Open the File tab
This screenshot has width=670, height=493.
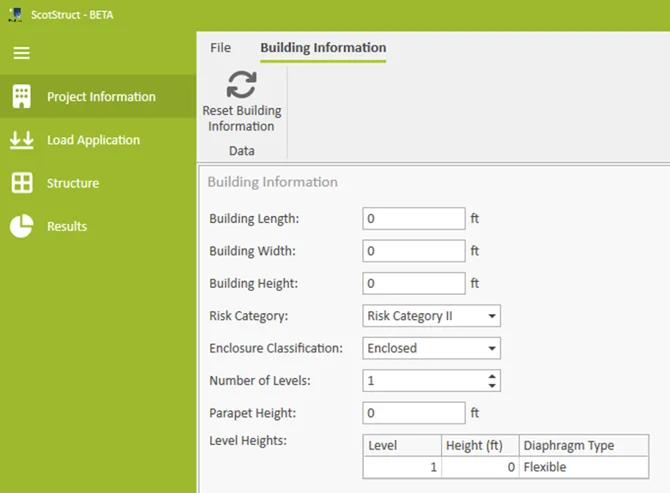click(x=220, y=47)
